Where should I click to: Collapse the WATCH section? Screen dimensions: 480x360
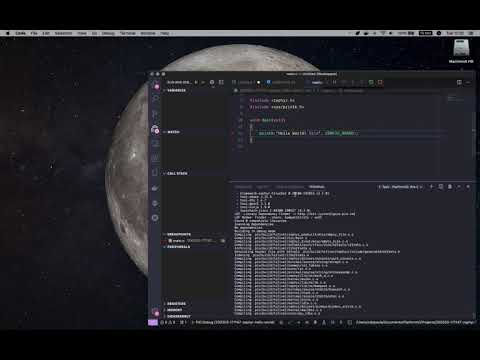pos(173,132)
